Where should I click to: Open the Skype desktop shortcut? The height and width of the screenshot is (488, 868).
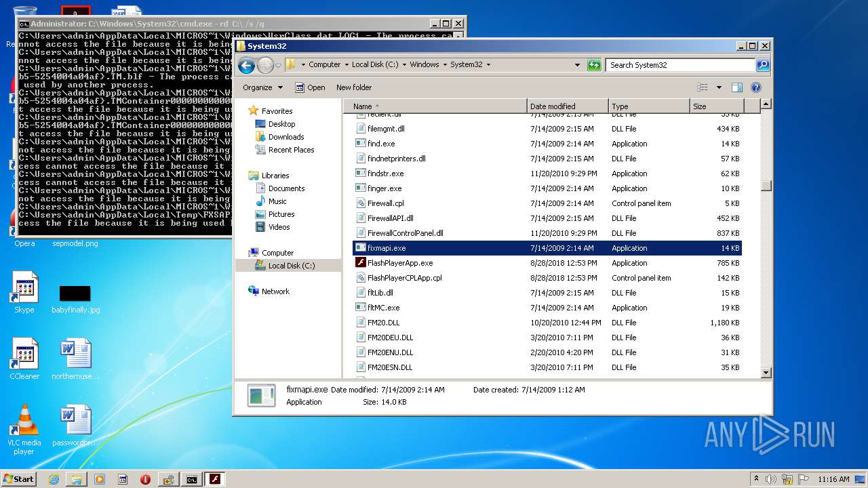click(24, 293)
